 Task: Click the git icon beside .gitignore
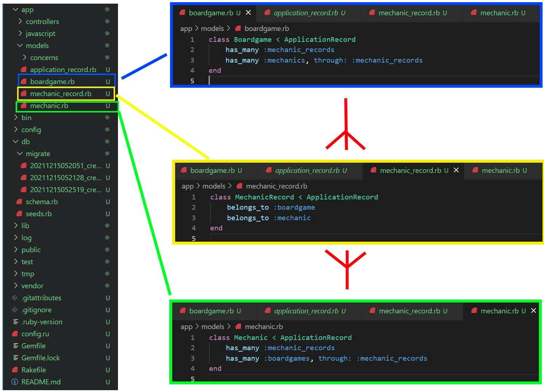[15, 310]
